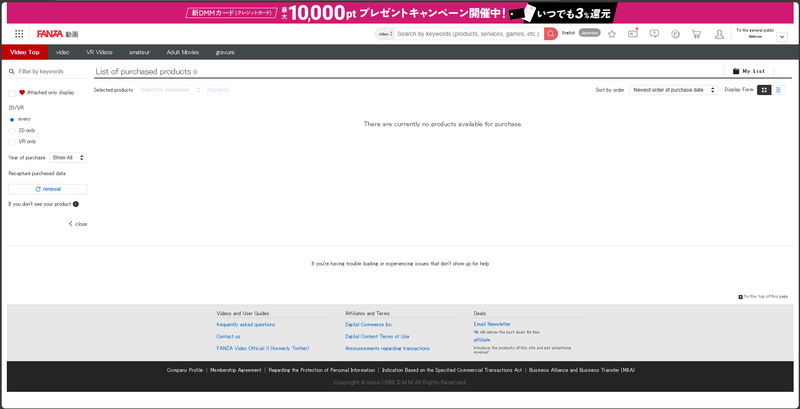The height and width of the screenshot is (409, 800).
Task: Open Protection of Personal Information footer link
Action: (x=321, y=370)
